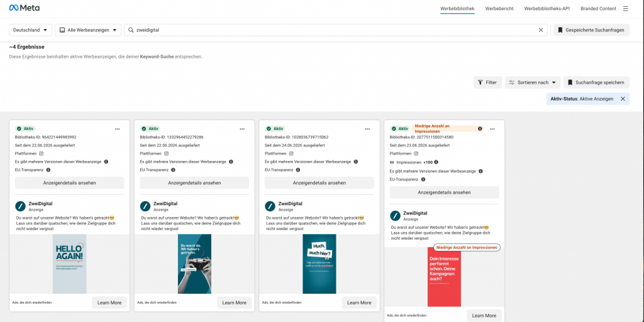This screenshot has height=322, width=644.
Task: Click info icon in Niedrige Anzahl an Impressionen badge
Action: click(x=480, y=129)
